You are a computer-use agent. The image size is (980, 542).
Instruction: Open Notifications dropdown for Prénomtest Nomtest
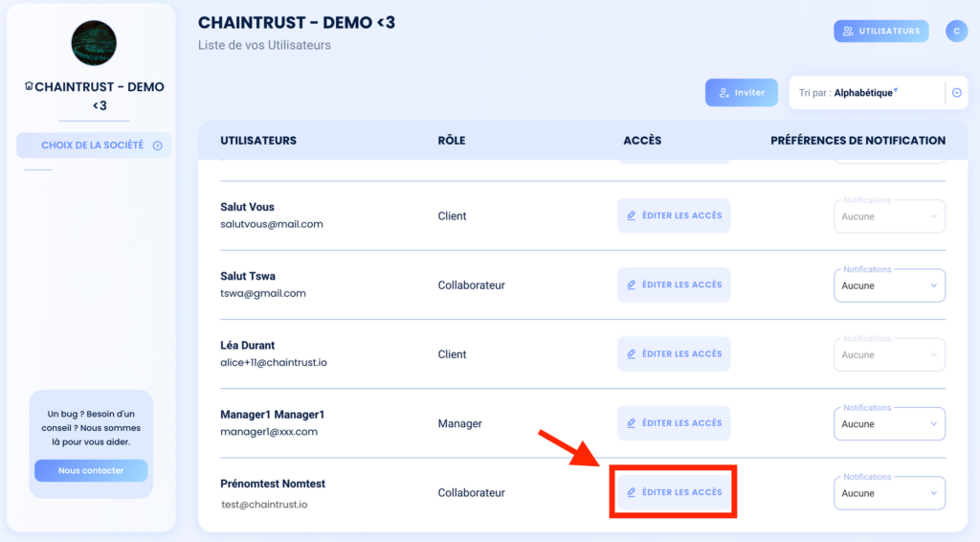[x=889, y=492]
